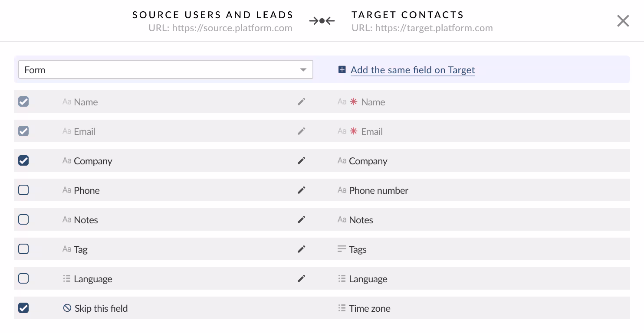
Task: Edit the Tag field mapping
Action: tap(302, 249)
